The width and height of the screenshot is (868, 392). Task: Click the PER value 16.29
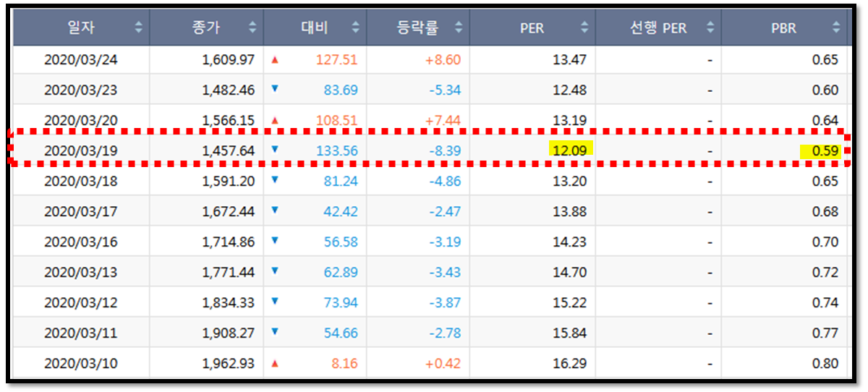point(570,364)
